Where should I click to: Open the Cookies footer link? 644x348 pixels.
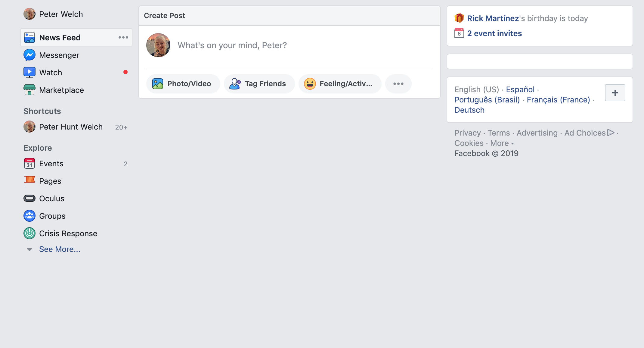click(469, 143)
